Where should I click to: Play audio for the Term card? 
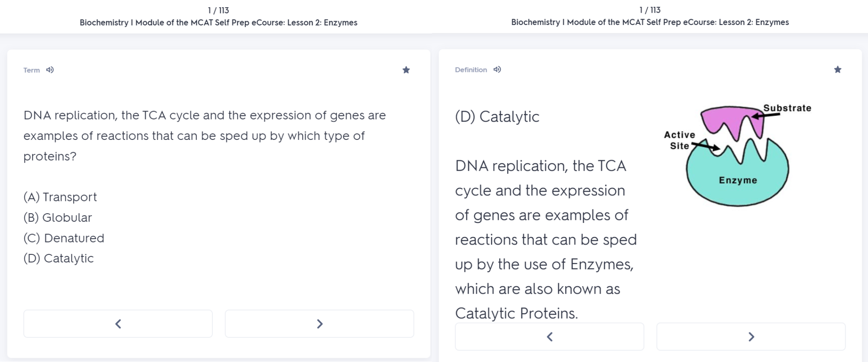pos(50,70)
